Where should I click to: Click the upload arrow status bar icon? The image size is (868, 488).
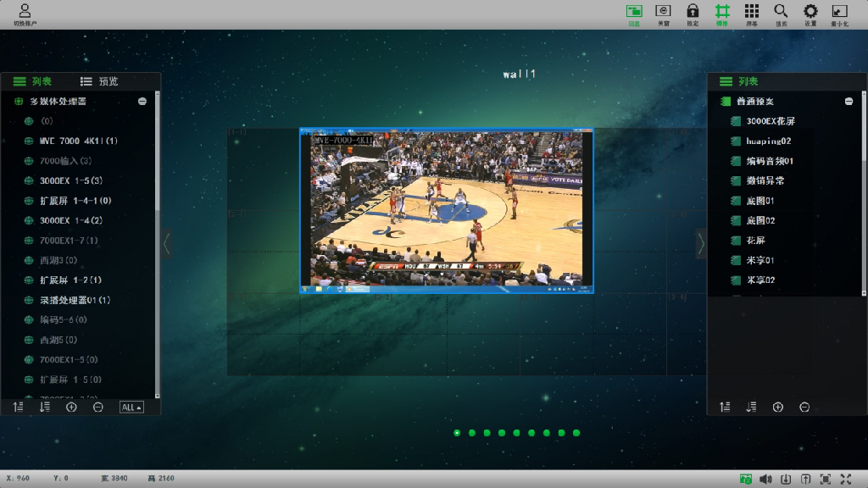(805, 480)
